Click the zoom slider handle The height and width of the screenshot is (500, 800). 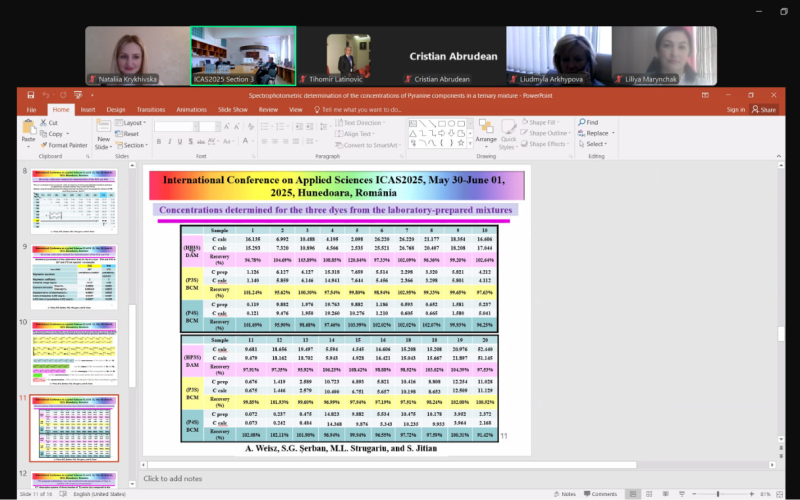[x=718, y=494]
